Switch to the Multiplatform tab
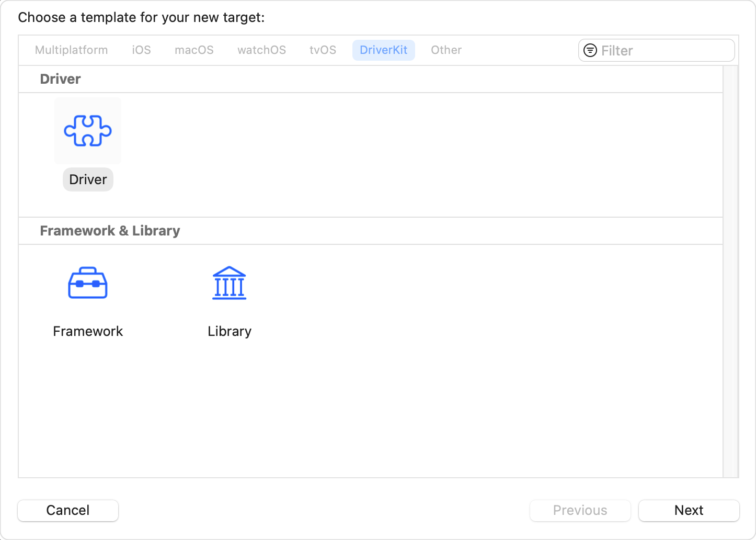Viewport: 756px width, 540px height. click(x=72, y=50)
